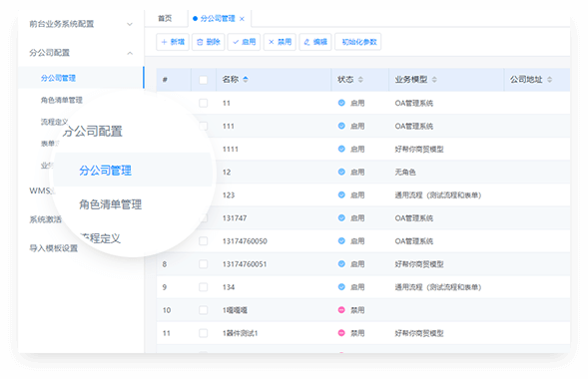The image size is (588, 379).
Task: Check the checkbox for name 13174760050
Action: (x=204, y=241)
